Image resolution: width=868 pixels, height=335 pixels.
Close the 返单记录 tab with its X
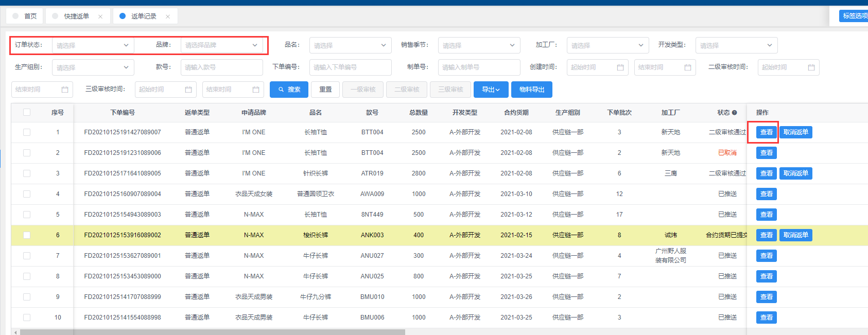coord(168,16)
